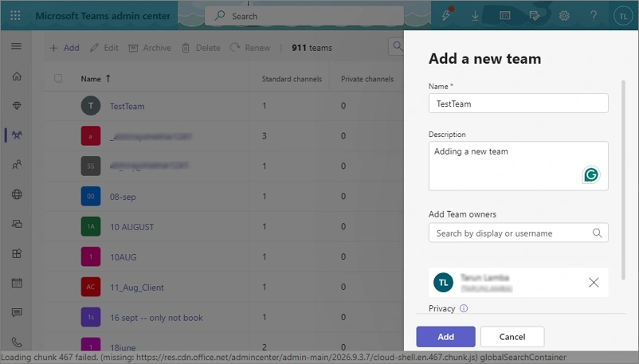This screenshot has height=364, width=639.
Task: Go to Home icon in sidebar
Action: coord(17,76)
